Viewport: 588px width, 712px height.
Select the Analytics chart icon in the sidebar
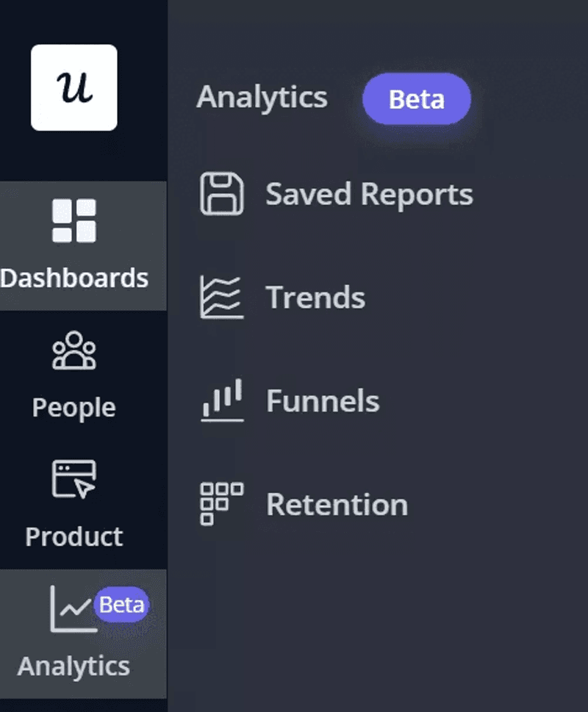click(66, 608)
